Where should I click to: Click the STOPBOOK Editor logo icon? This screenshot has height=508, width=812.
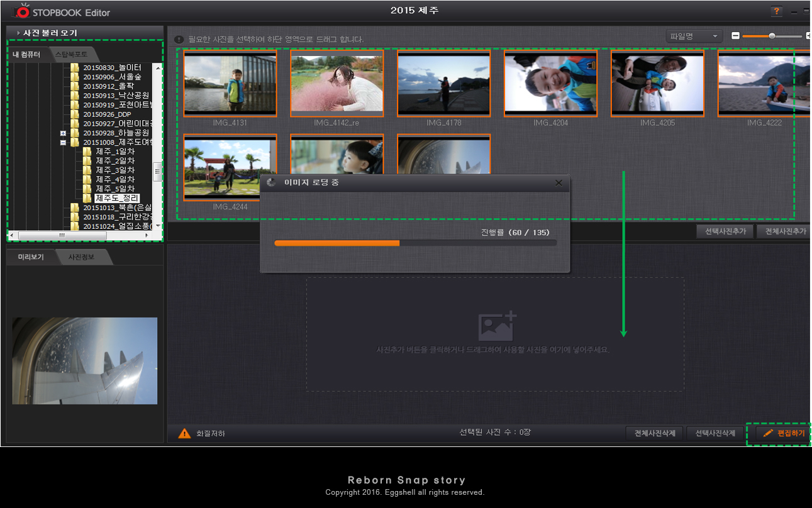point(22,11)
